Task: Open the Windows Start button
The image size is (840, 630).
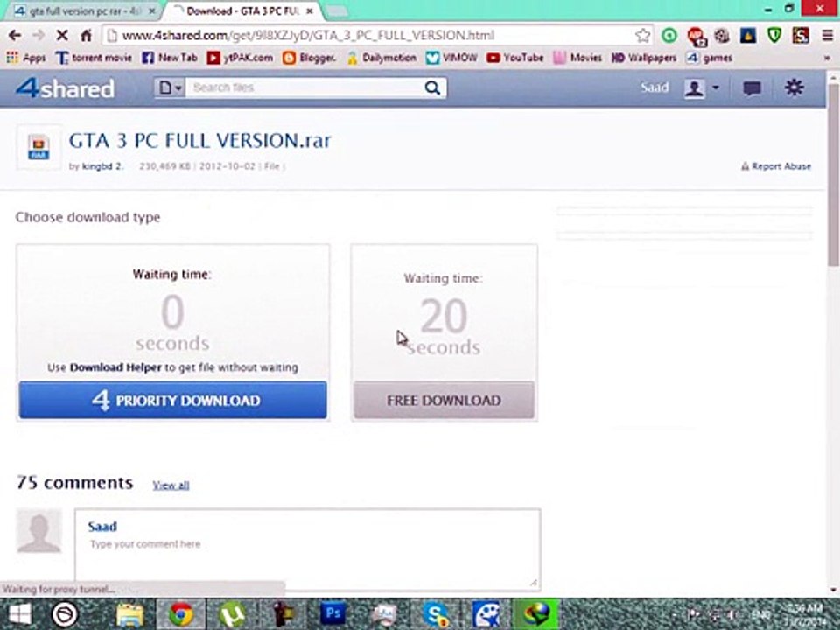Action: pos(19,614)
